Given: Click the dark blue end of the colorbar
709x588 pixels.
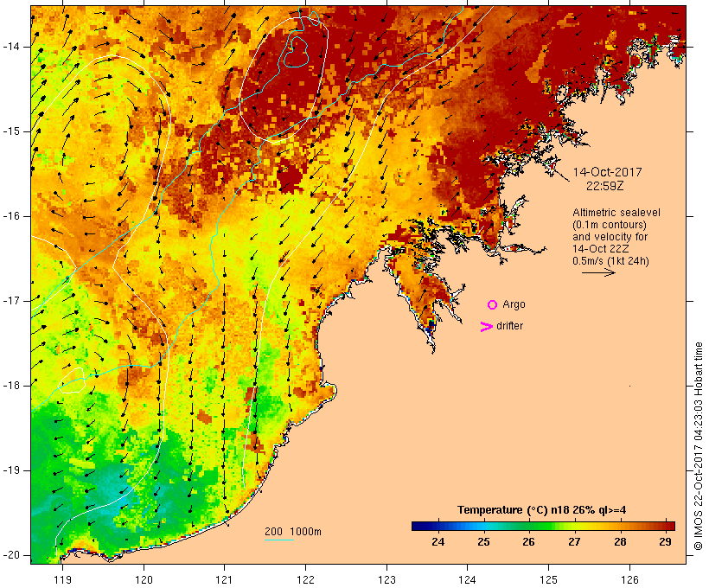Looking at the screenshot, I should 418,526.
